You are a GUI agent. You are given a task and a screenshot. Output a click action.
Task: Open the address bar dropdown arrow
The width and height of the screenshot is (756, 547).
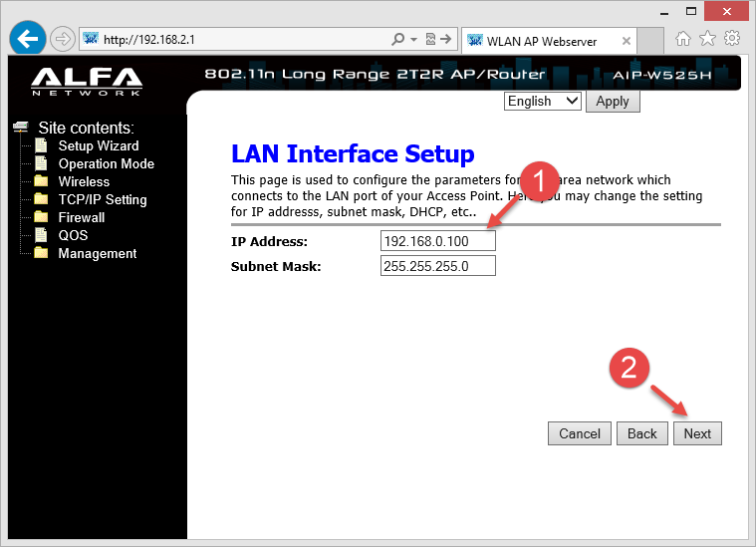(x=413, y=39)
